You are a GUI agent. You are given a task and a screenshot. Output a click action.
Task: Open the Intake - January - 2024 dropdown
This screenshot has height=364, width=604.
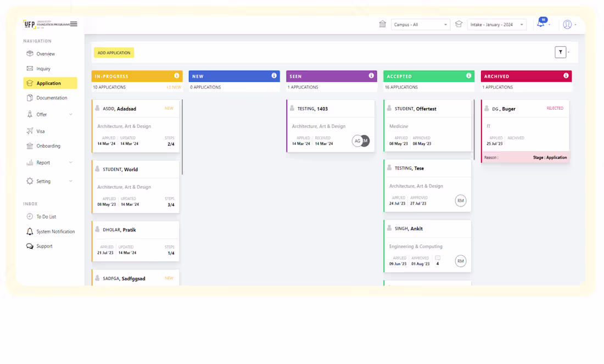click(x=496, y=24)
